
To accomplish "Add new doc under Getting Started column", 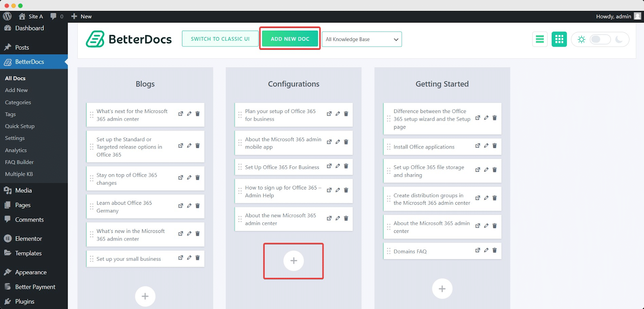I will tap(442, 288).
